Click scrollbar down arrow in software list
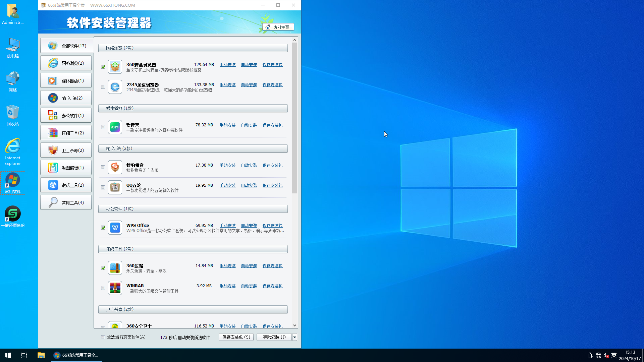This screenshot has width=644, height=362. point(294,325)
